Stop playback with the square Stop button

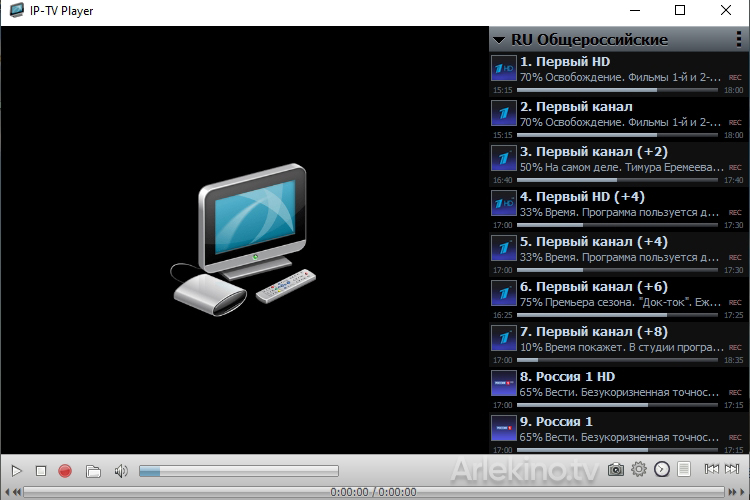[41, 471]
